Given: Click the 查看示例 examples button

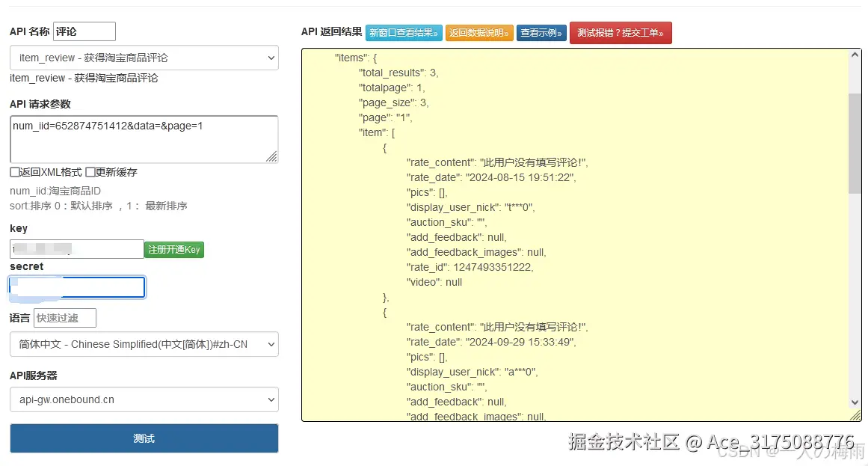Looking at the screenshot, I should (541, 33).
